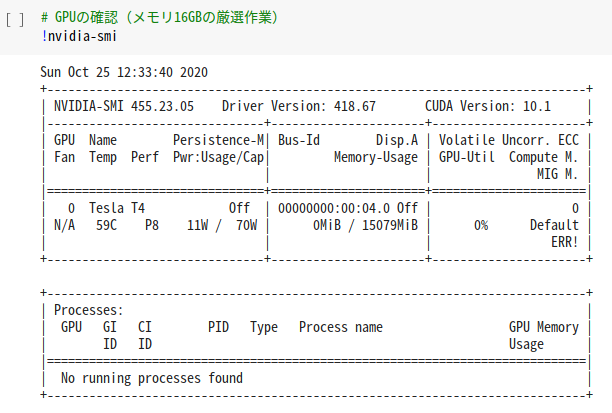612x413 pixels.
Task: Select the total memory '15079MiB'
Action: point(390,225)
